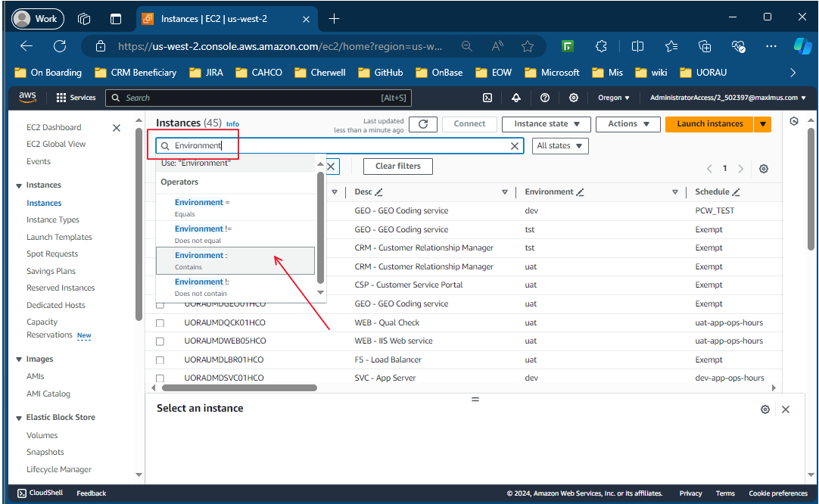Collapse the EC2 navigation sidebar
This screenshot has height=504, width=819.
117,127
